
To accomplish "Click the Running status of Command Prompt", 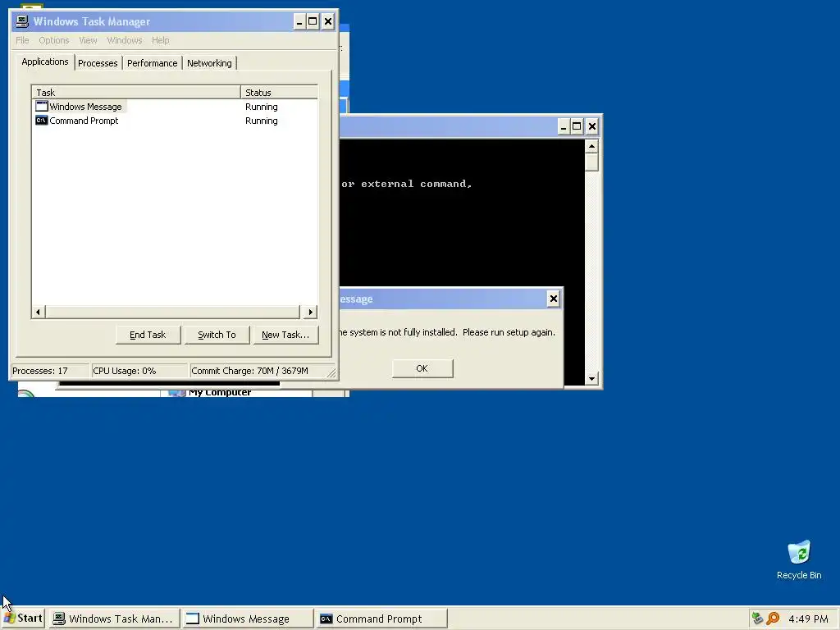I will pos(262,121).
